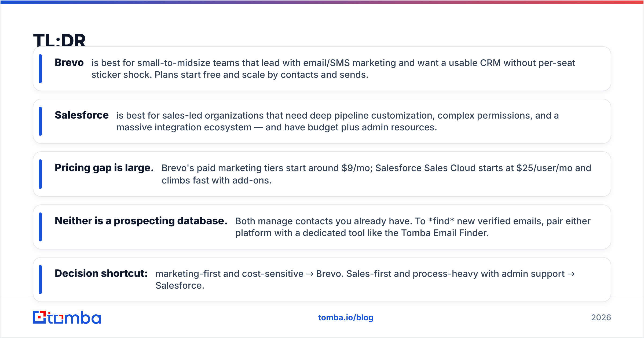The image size is (644, 338).
Task: Click the Salesforce card's blue accent bar
Action: click(x=40, y=121)
